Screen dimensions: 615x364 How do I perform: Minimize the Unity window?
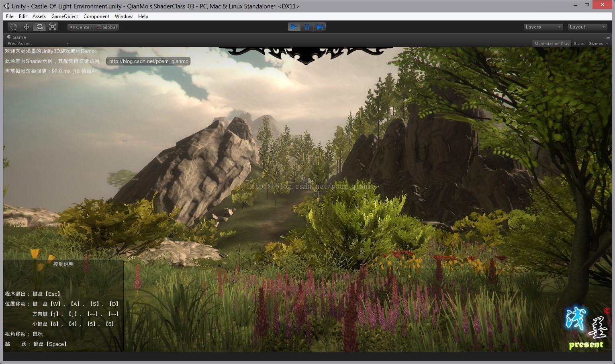575,4
